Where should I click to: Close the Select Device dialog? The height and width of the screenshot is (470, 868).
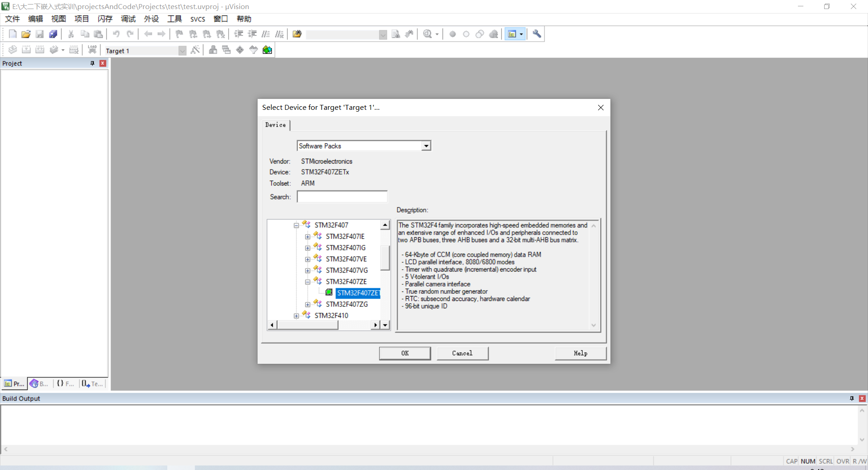pos(600,108)
